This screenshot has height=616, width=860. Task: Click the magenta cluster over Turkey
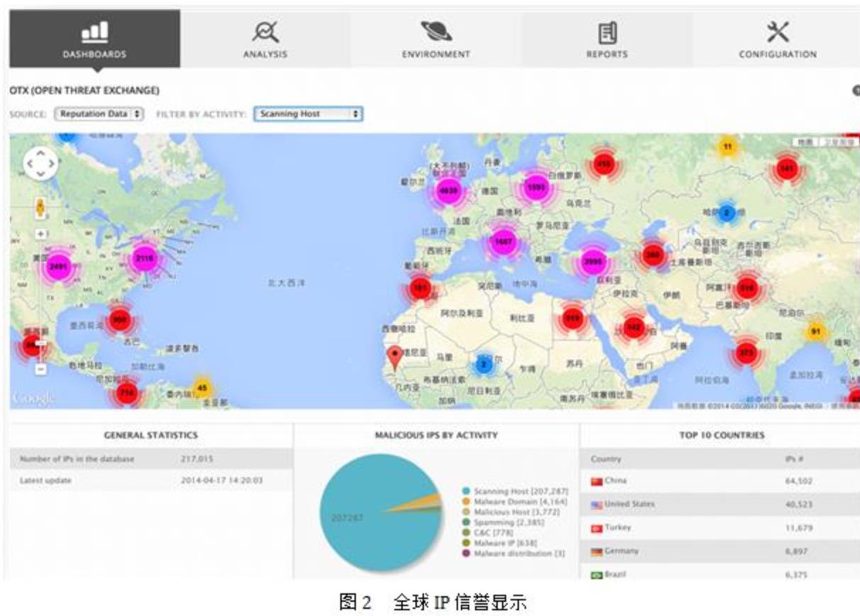click(x=593, y=262)
